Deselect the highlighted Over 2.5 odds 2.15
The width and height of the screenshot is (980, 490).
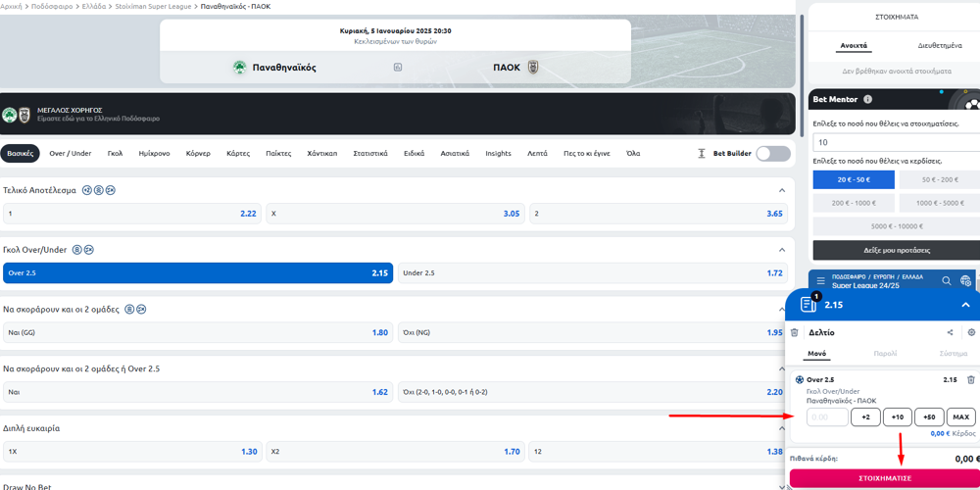click(198, 273)
